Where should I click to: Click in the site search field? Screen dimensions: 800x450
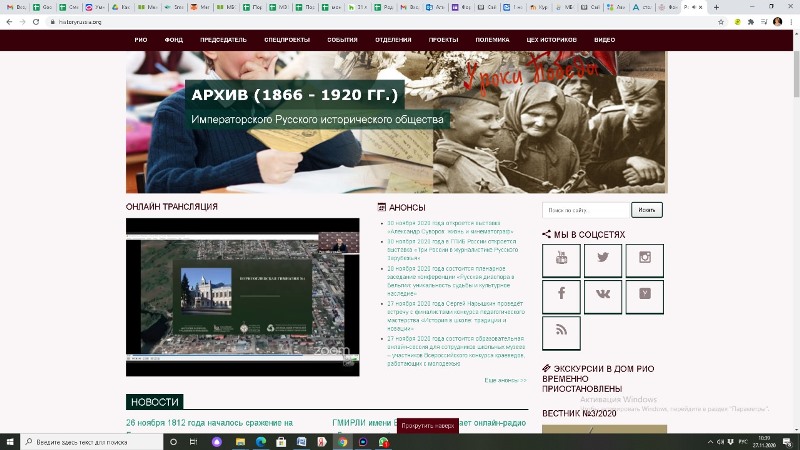coord(585,210)
